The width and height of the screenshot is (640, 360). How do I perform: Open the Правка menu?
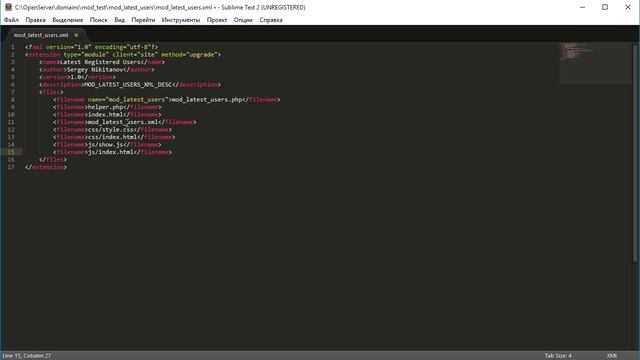(35, 20)
